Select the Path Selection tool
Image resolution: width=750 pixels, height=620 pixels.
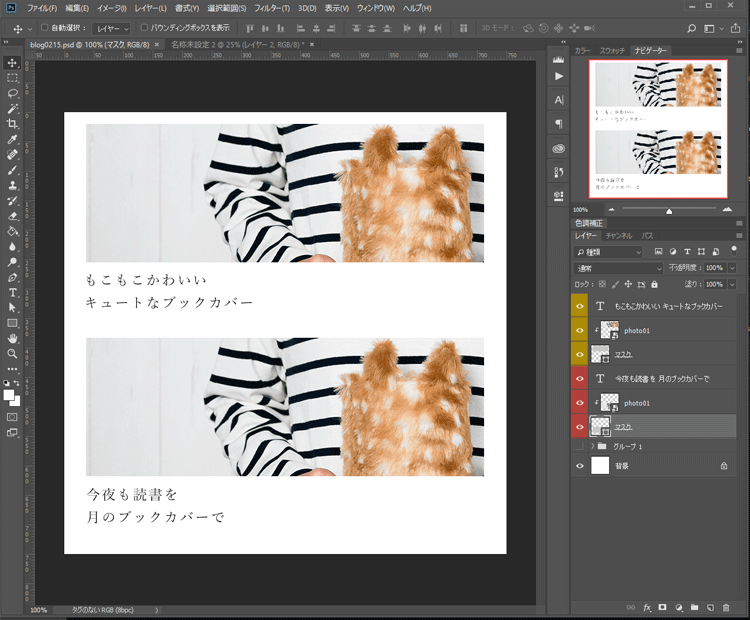pyautogui.click(x=12, y=308)
